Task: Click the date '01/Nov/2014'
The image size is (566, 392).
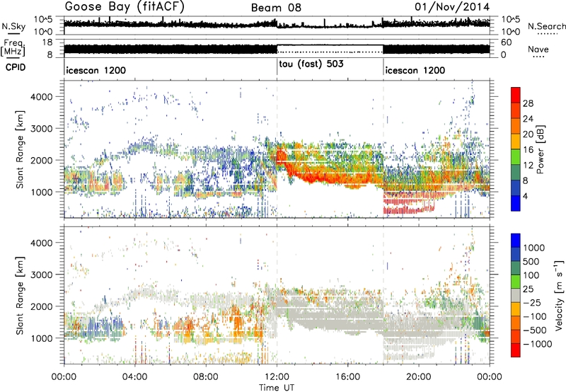Action: coord(452,7)
